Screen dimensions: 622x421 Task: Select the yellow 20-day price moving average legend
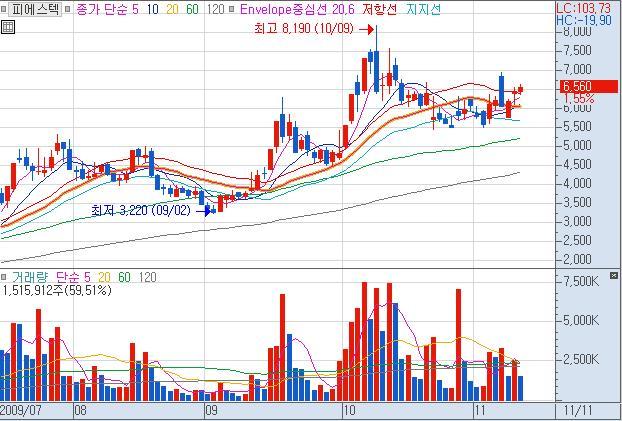[x=172, y=9]
